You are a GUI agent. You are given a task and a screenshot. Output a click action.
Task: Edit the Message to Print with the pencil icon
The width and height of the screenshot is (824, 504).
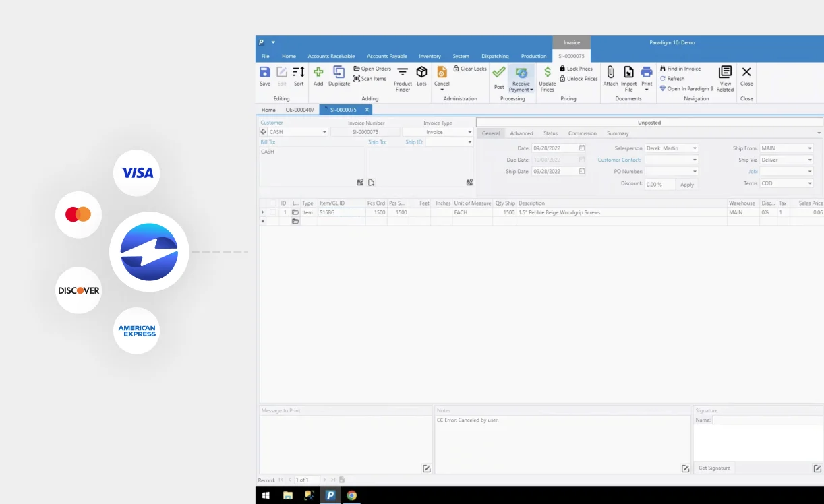(x=427, y=468)
